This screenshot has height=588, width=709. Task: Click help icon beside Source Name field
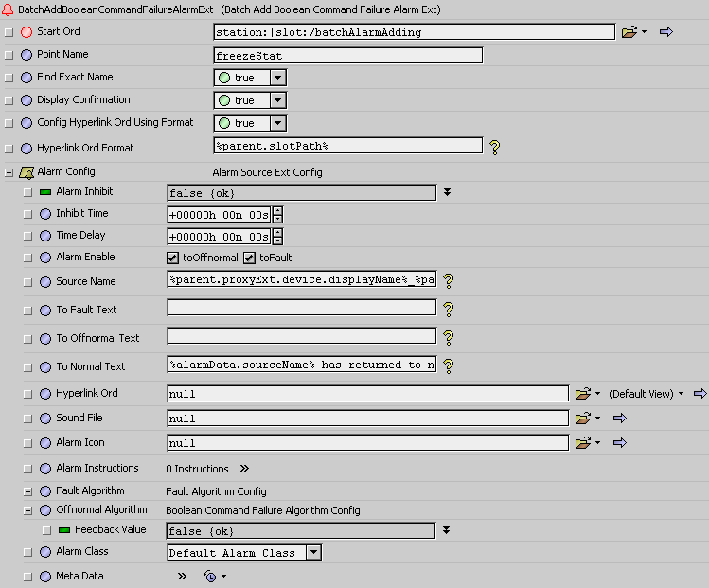(x=449, y=280)
